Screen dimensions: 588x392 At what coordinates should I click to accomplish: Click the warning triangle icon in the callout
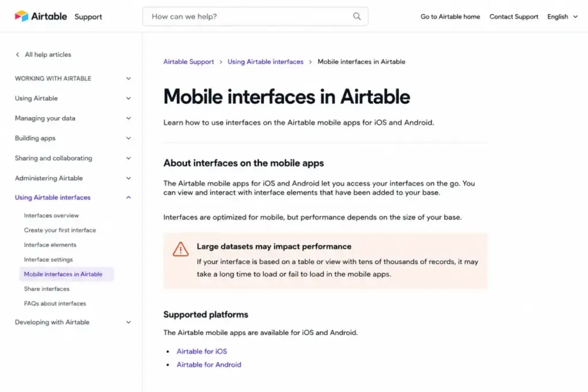coord(180,249)
